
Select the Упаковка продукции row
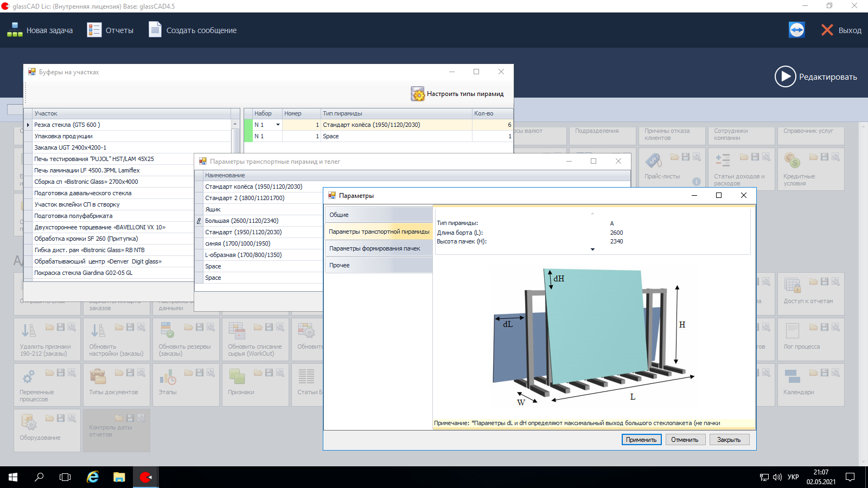pyautogui.click(x=132, y=136)
